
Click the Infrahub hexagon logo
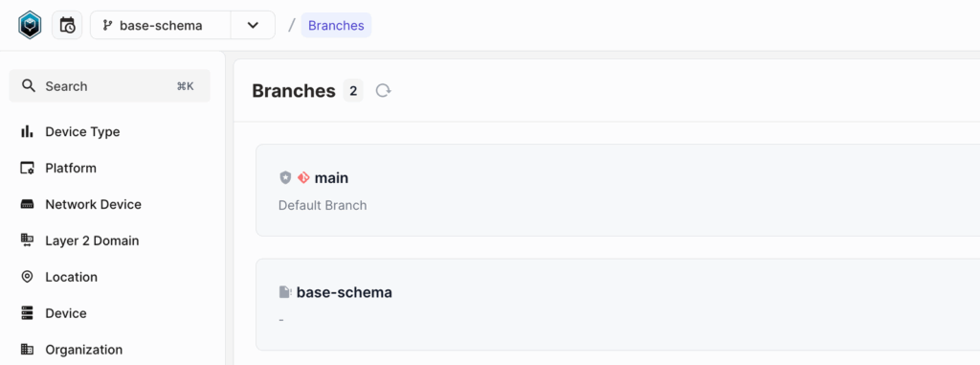(x=30, y=25)
